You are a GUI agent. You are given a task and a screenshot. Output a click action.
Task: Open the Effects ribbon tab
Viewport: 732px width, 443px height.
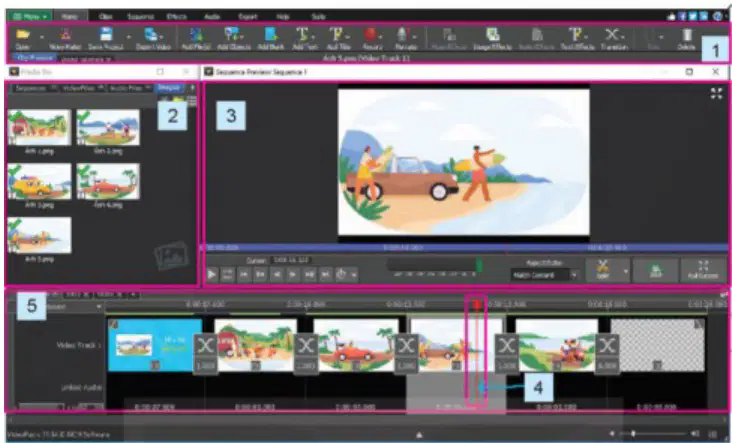tap(177, 16)
